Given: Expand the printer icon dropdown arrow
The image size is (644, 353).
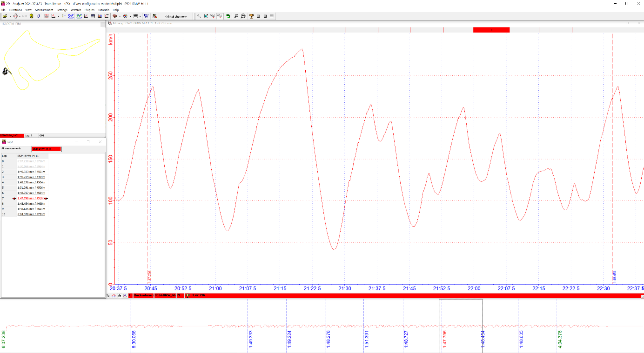Looking at the screenshot, I should click(141, 16).
